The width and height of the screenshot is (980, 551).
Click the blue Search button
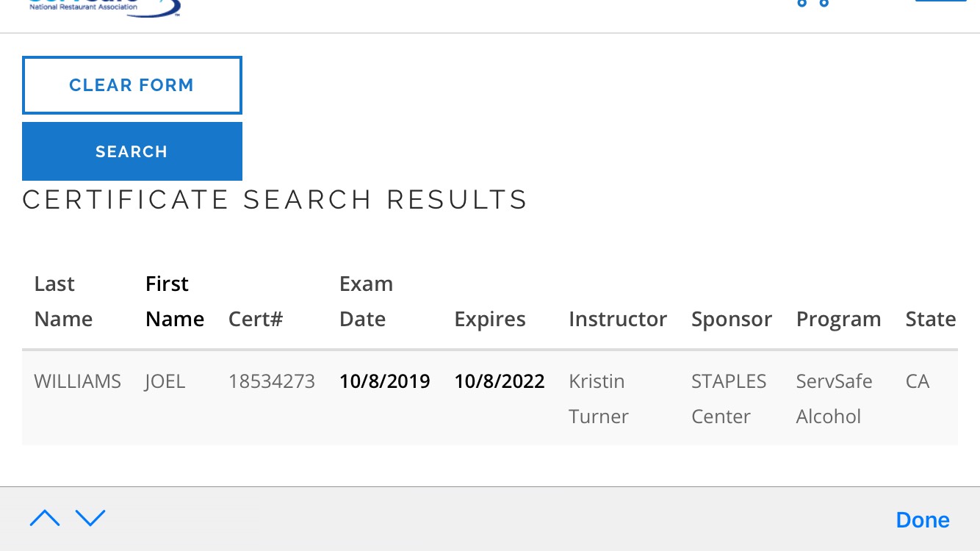[x=132, y=151]
